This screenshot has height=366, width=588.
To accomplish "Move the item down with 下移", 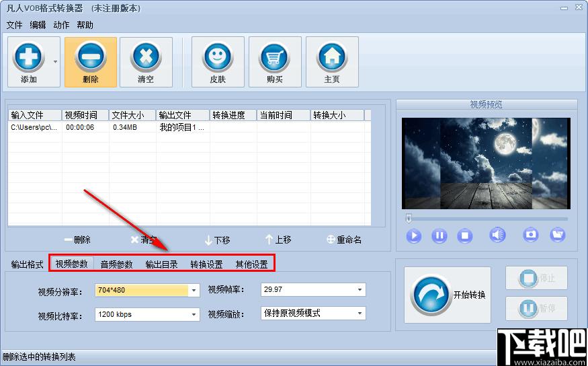I will point(218,240).
